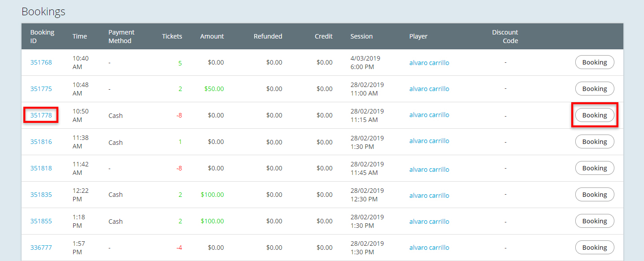This screenshot has height=261, width=644.
Task: Click the Player column header
Action: point(419,36)
